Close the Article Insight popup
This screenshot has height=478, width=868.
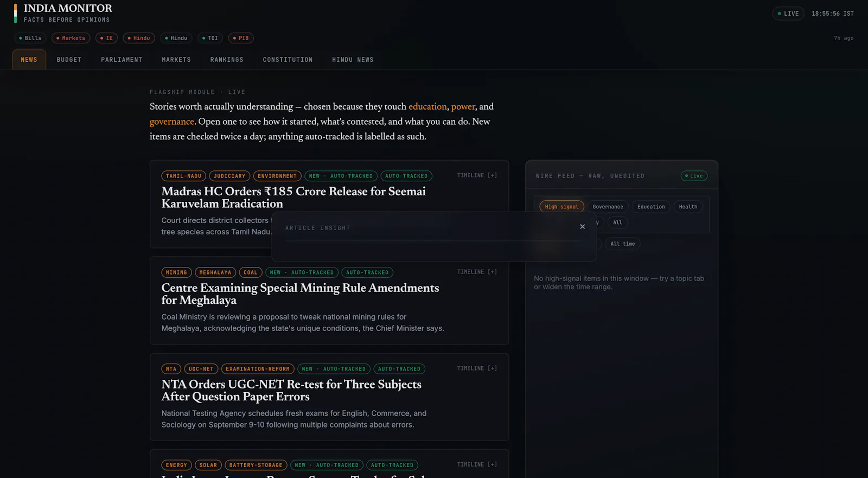coord(582,227)
